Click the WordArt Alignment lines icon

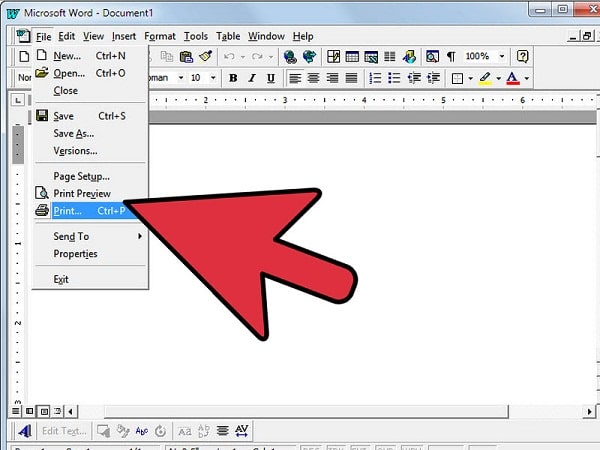(x=223, y=431)
